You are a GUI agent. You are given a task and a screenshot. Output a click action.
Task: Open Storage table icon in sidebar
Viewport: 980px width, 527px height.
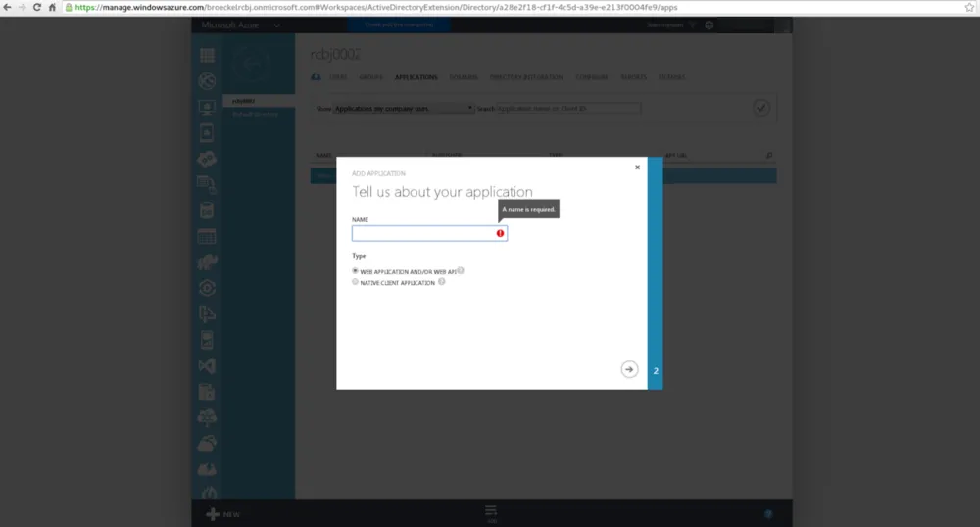tap(207, 237)
